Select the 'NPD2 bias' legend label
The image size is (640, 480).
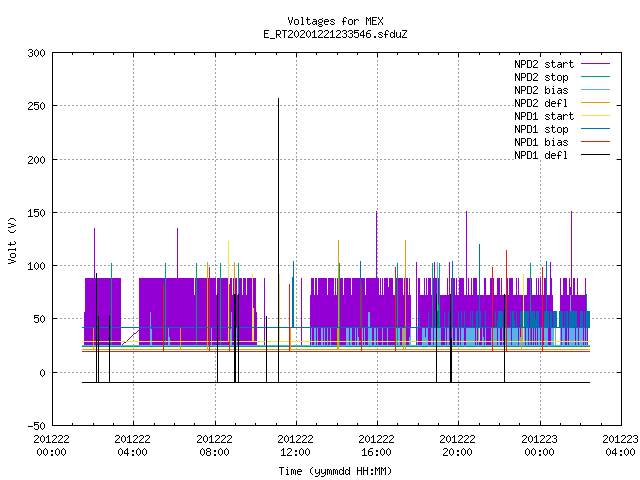[x=541, y=90]
